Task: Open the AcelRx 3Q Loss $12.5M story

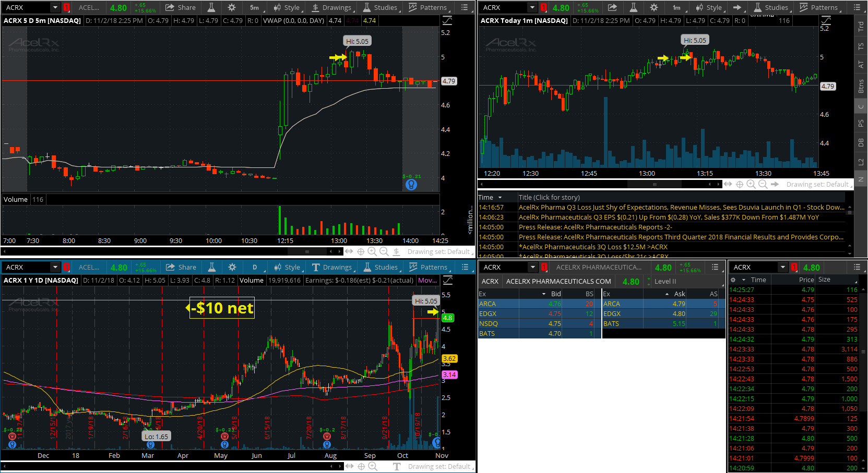Action: (x=661, y=247)
